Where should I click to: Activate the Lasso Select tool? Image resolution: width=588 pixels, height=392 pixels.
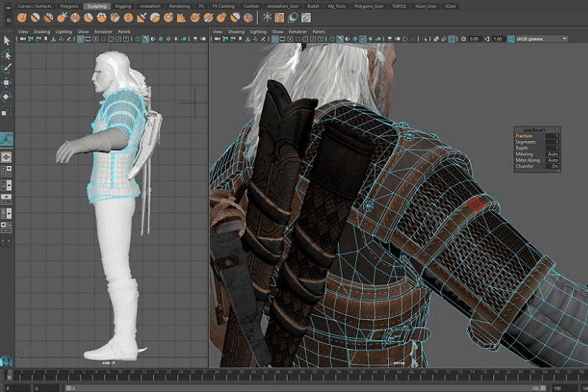(x=6, y=55)
